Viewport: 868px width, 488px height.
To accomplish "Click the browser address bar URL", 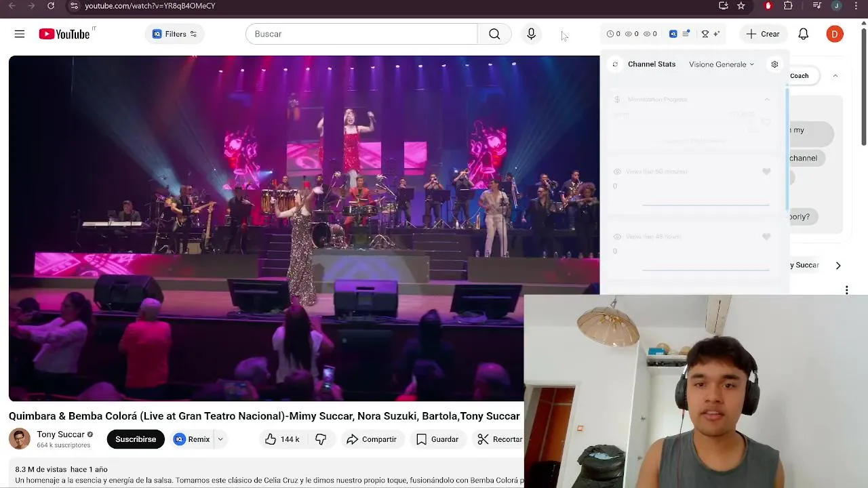I will pos(150,5).
